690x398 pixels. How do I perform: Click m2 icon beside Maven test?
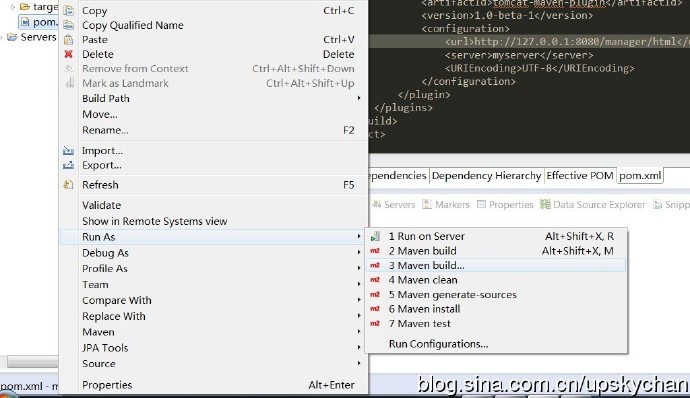point(375,324)
